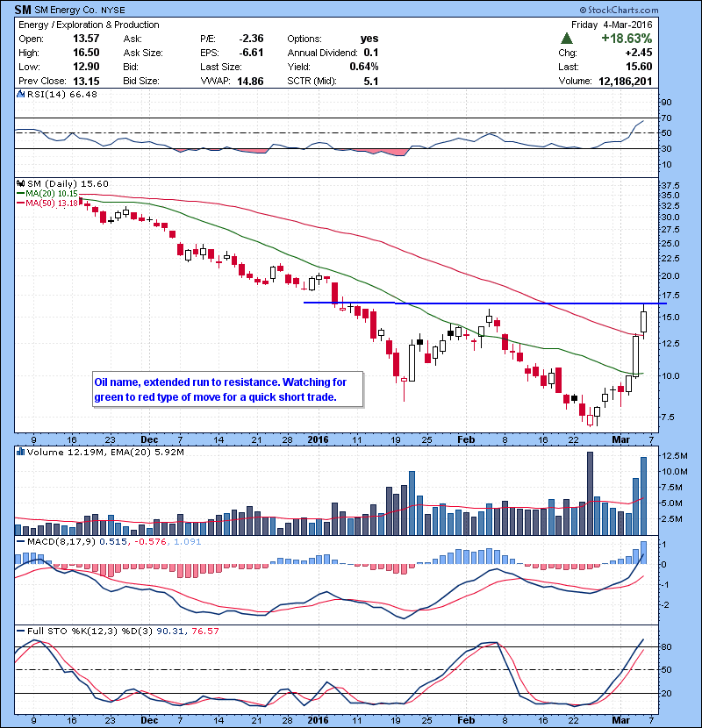The height and width of the screenshot is (728, 702).
Task: Click the Volume 12.19M, EMA(20) 5.92M label
Action: pos(105,452)
